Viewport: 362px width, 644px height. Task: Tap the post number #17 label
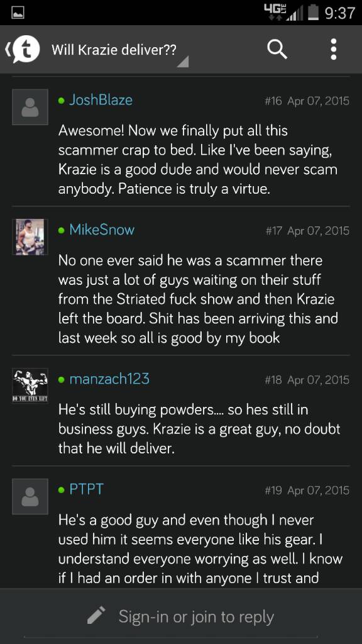pos(275,231)
